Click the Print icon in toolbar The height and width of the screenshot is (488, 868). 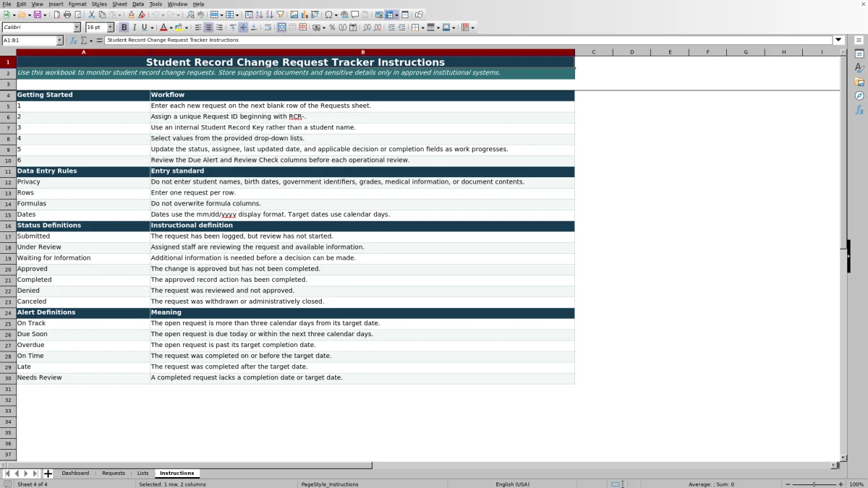pyautogui.click(x=67, y=14)
